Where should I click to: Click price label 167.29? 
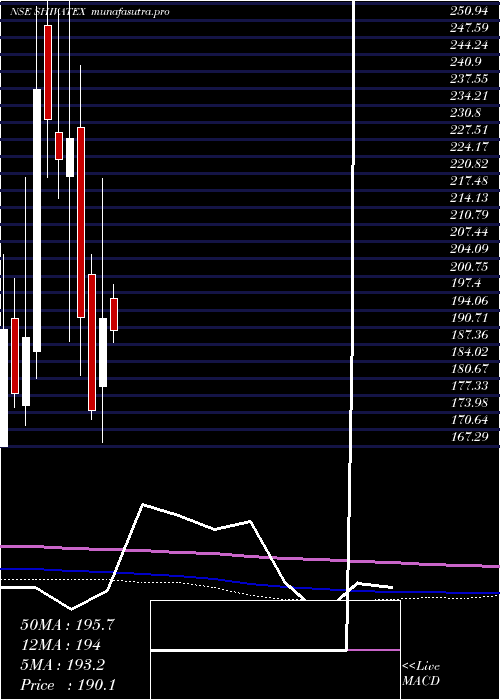point(469,436)
